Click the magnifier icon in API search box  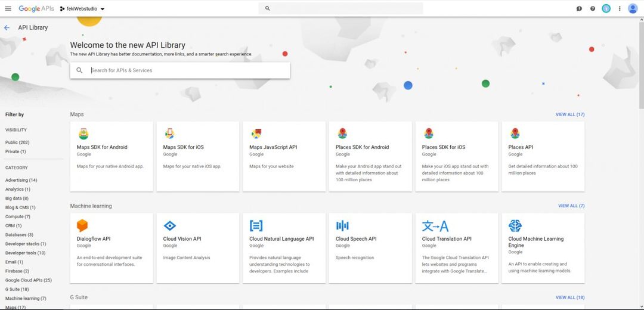pos(79,70)
